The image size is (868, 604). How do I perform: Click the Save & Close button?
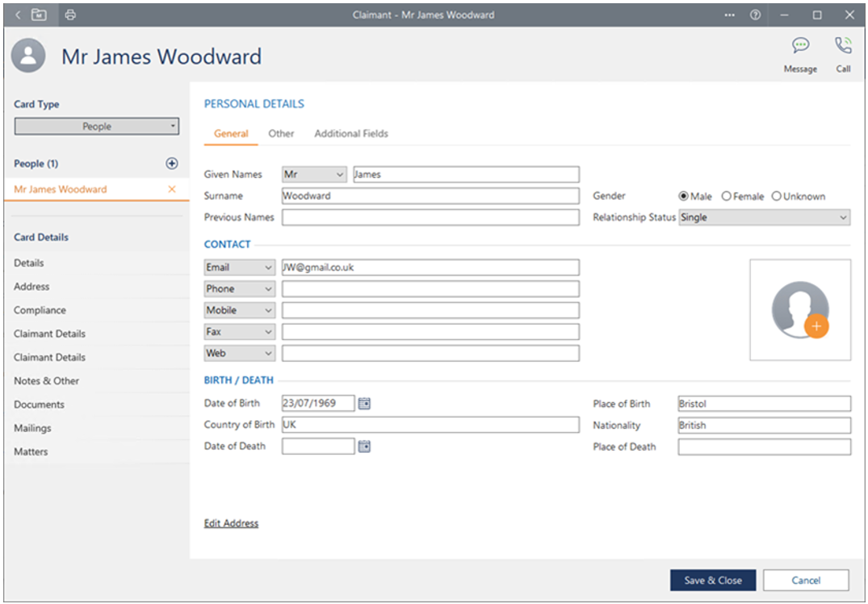[x=712, y=581]
